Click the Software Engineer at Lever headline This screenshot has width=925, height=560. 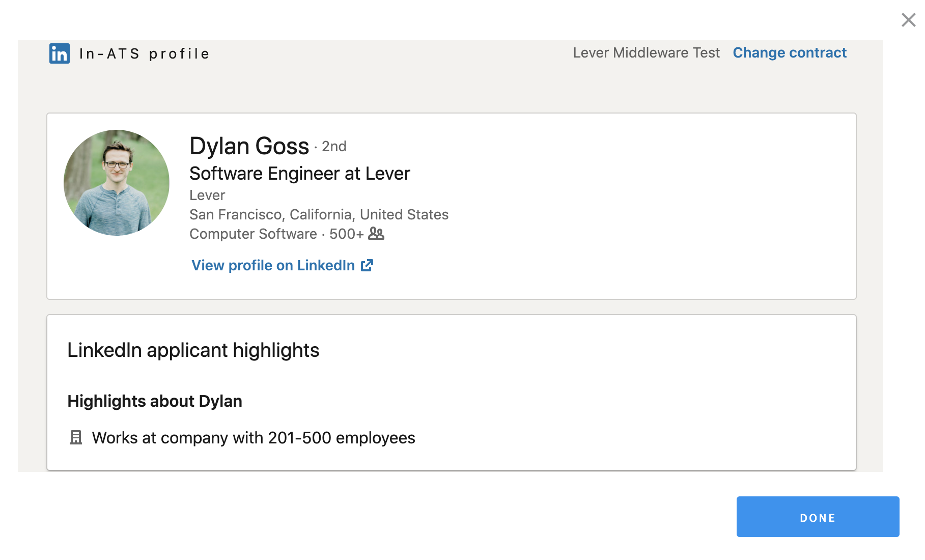(300, 174)
